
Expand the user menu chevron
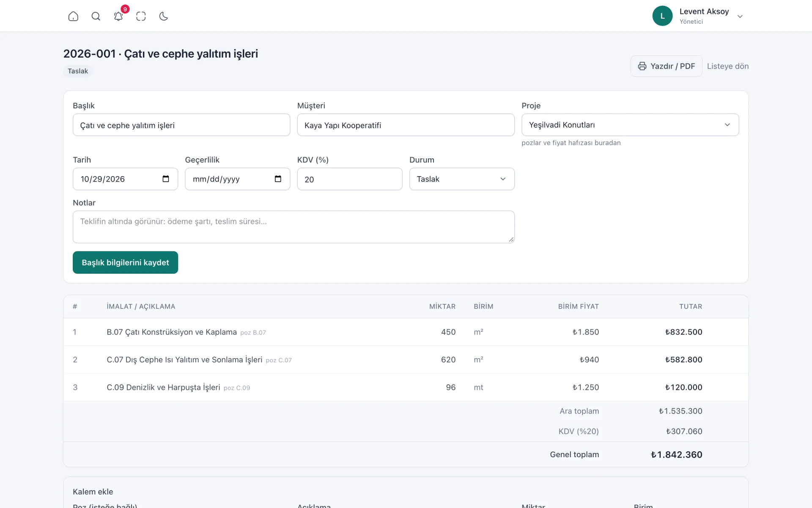tap(740, 17)
